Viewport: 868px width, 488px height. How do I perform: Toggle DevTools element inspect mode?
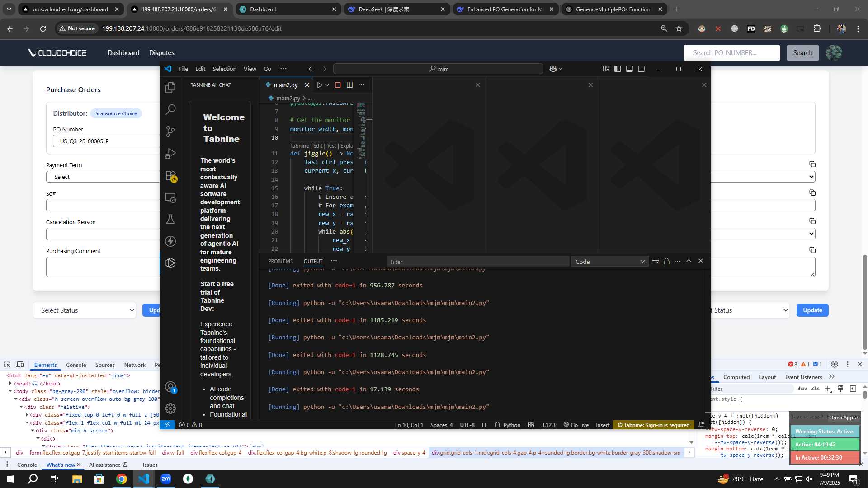coord(7,365)
